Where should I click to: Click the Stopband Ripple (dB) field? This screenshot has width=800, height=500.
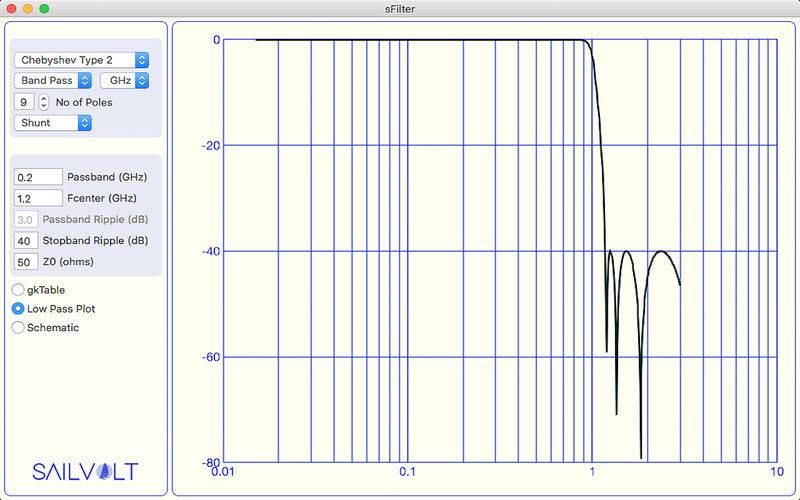26,240
